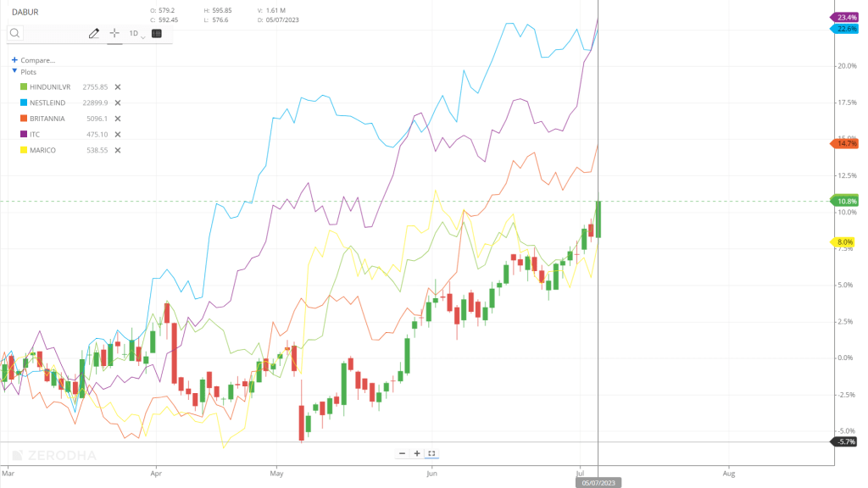Zoom out the chart with minus
This screenshot has width=868, height=488.
[402, 453]
